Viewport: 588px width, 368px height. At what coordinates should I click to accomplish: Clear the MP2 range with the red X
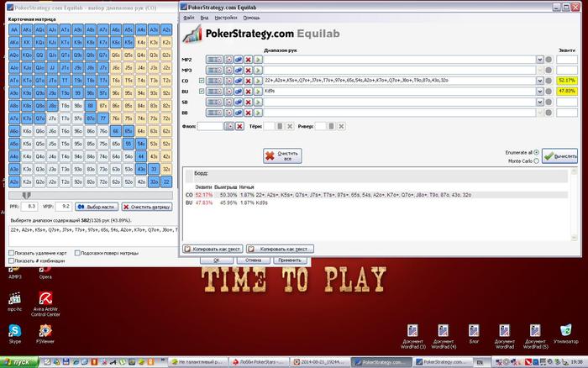(248, 60)
